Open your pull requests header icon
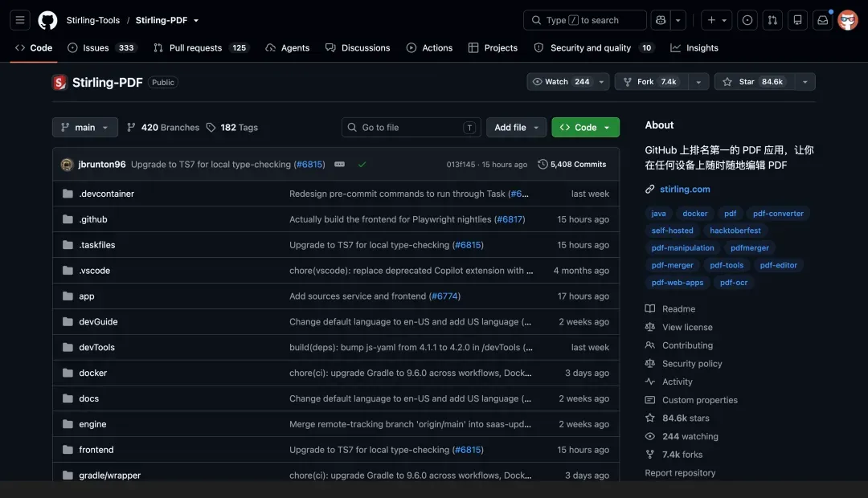The height and width of the screenshot is (498, 868). [772, 20]
